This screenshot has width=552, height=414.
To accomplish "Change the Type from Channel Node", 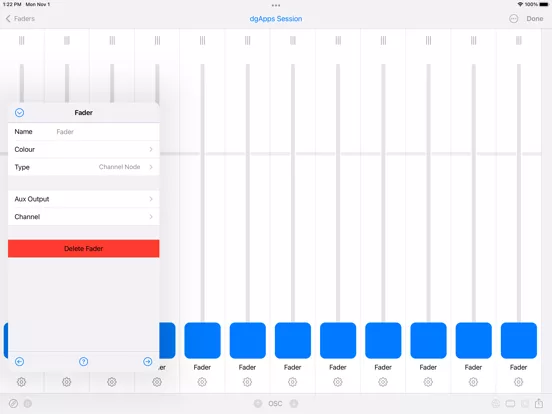I will 84,167.
